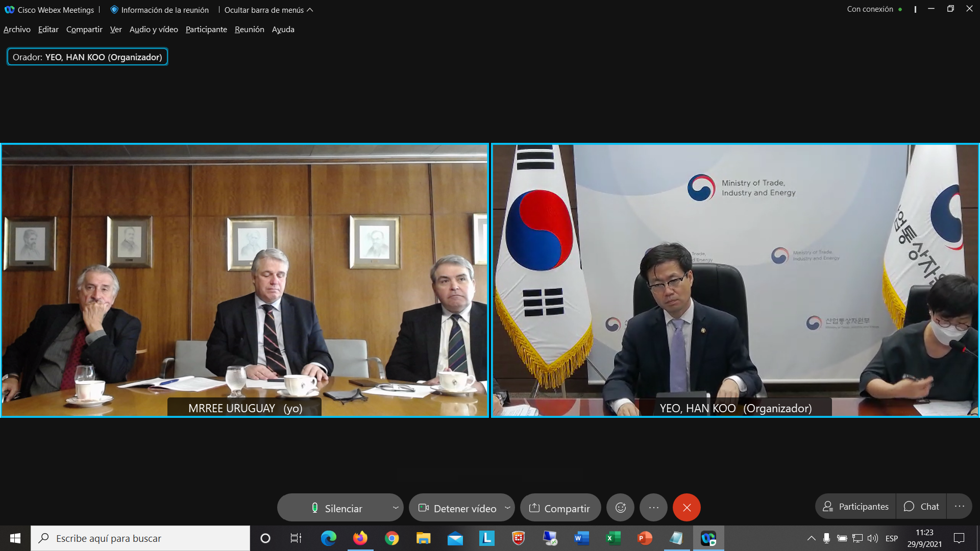Viewport: 980px width, 551px height.
Task: Open Editar menu
Action: click(48, 29)
